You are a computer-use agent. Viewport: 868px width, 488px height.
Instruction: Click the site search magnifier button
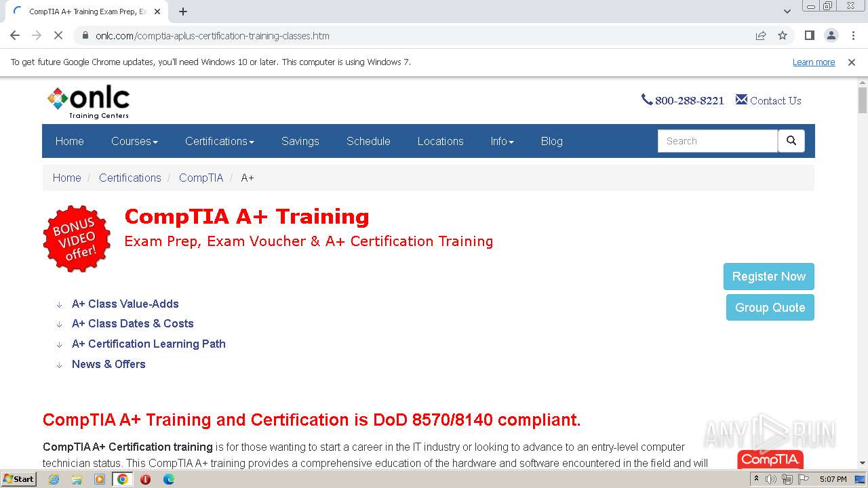click(x=791, y=141)
